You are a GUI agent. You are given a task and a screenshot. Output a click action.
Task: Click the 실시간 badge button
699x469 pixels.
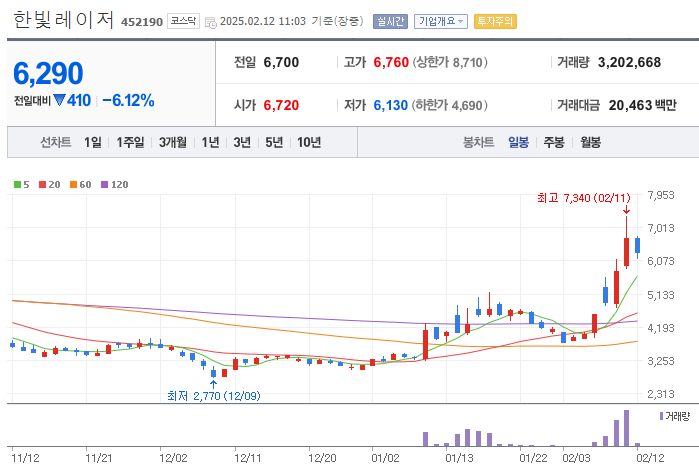pyautogui.click(x=390, y=21)
